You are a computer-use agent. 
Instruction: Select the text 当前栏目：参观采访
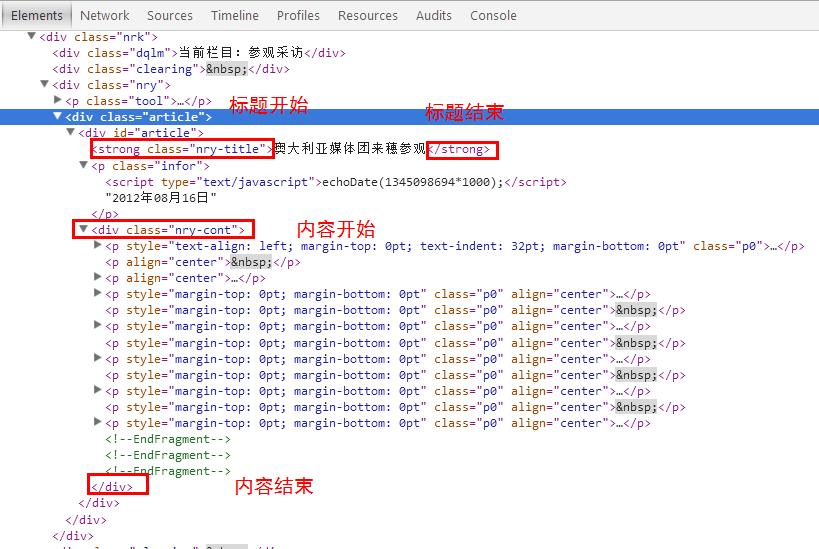pyautogui.click(x=241, y=53)
